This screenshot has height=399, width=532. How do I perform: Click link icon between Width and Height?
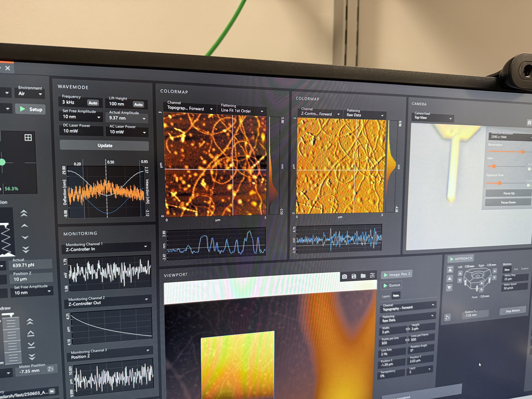click(408, 329)
